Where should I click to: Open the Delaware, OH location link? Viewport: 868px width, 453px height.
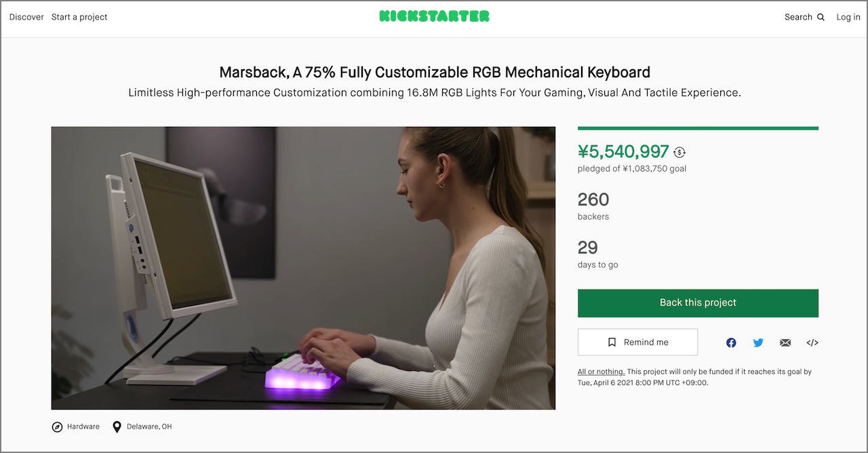148,427
